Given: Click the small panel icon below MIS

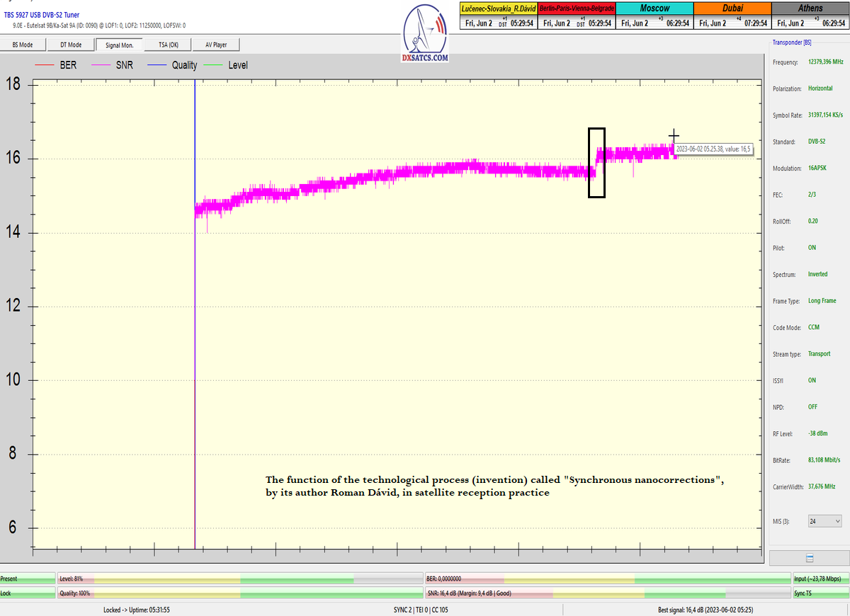Looking at the screenshot, I should [x=809, y=558].
